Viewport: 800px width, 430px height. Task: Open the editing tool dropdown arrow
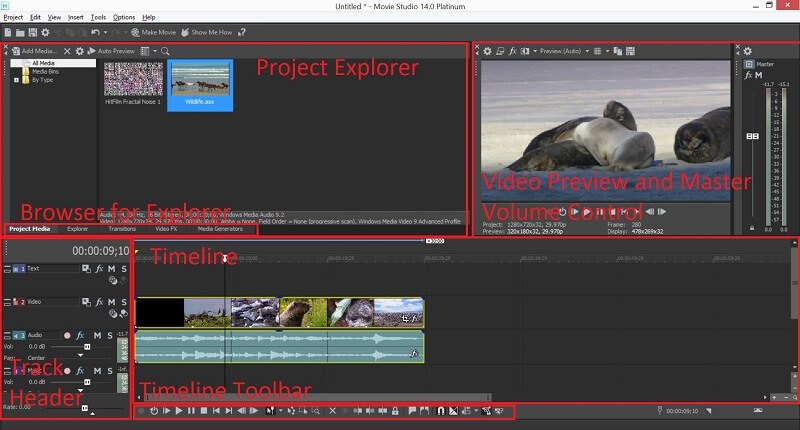pos(281,411)
